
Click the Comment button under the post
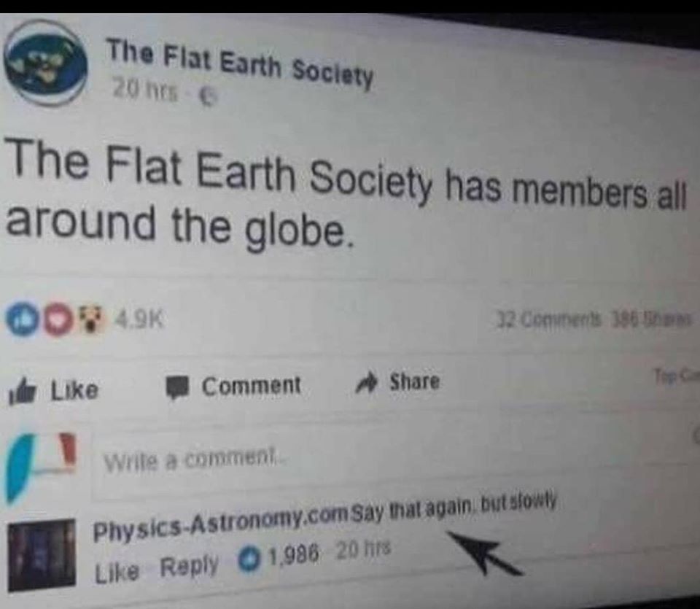tap(234, 387)
